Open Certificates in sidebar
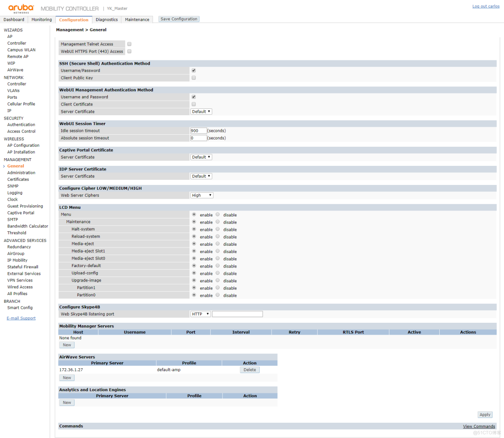 [18, 179]
